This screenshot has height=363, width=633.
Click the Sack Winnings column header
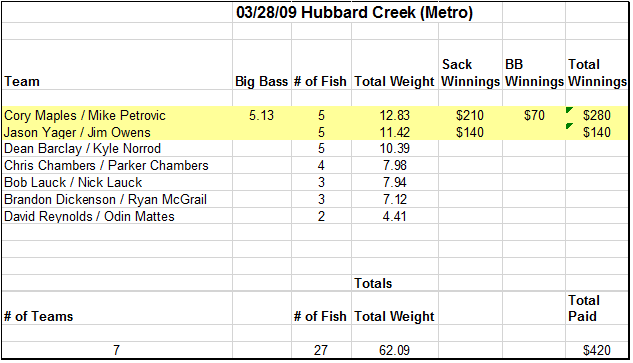point(470,65)
